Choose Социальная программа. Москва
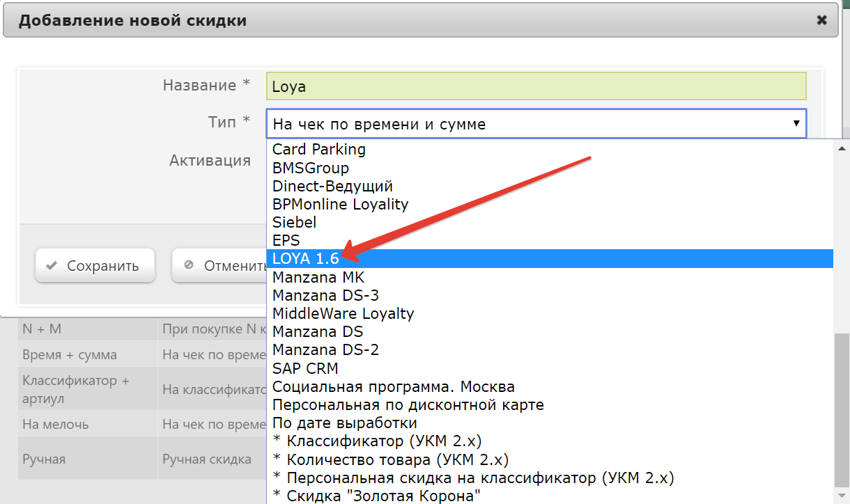The image size is (850, 504). coord(550,386)
